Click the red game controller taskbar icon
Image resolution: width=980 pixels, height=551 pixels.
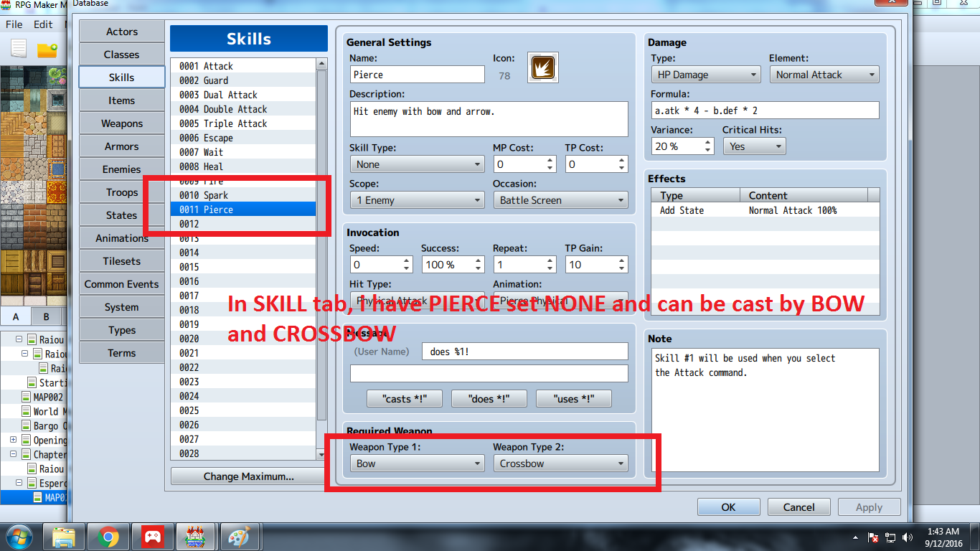(x=153, y=536)
